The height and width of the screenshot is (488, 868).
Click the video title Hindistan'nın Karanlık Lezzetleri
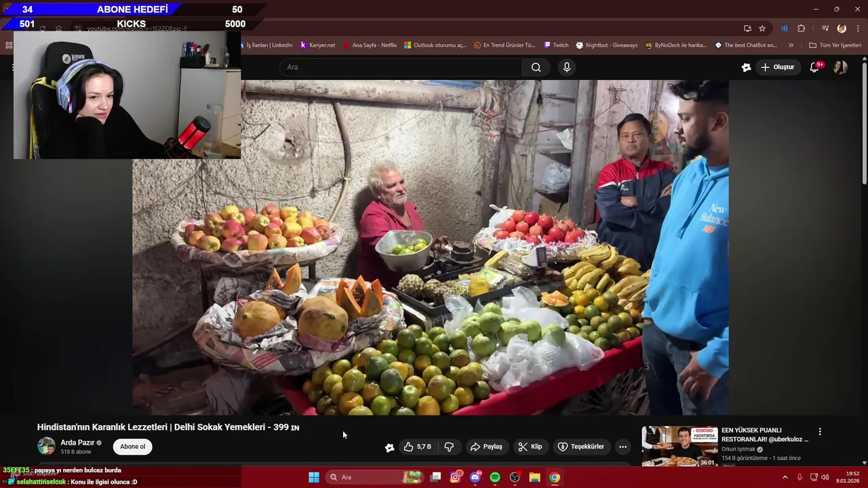click(x=168, y=427)
